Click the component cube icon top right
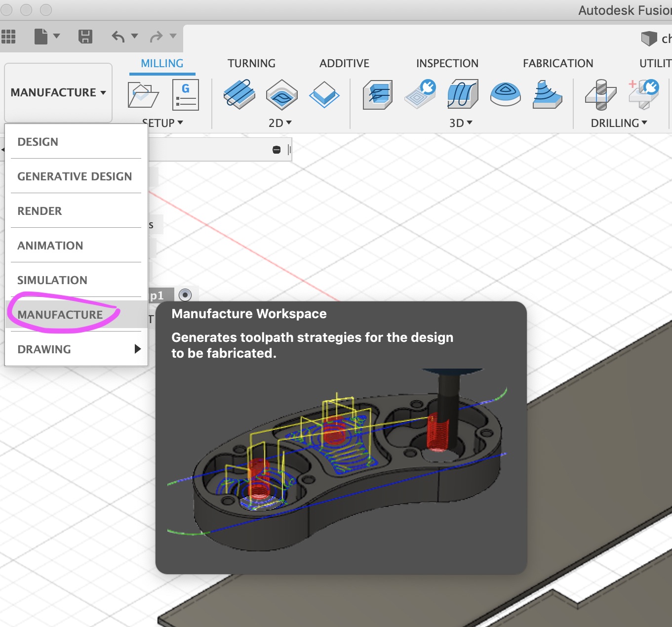 point(649,39)
